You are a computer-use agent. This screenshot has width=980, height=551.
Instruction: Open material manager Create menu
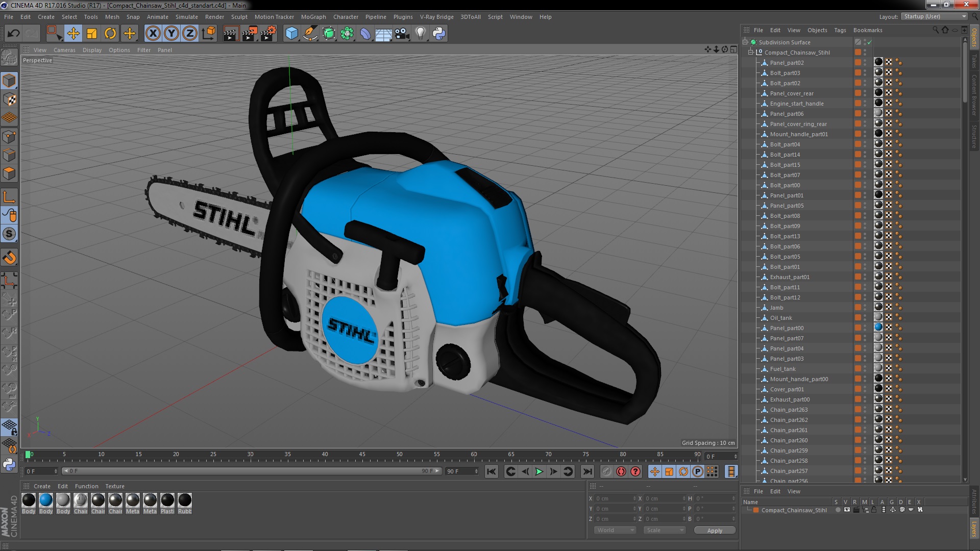click(42, 486)
